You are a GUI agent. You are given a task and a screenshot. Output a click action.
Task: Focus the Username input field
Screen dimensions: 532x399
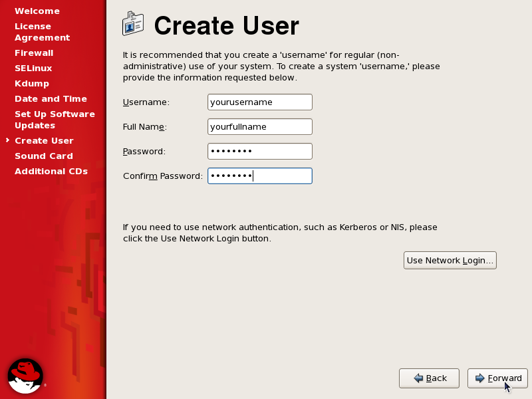(260, 102)
